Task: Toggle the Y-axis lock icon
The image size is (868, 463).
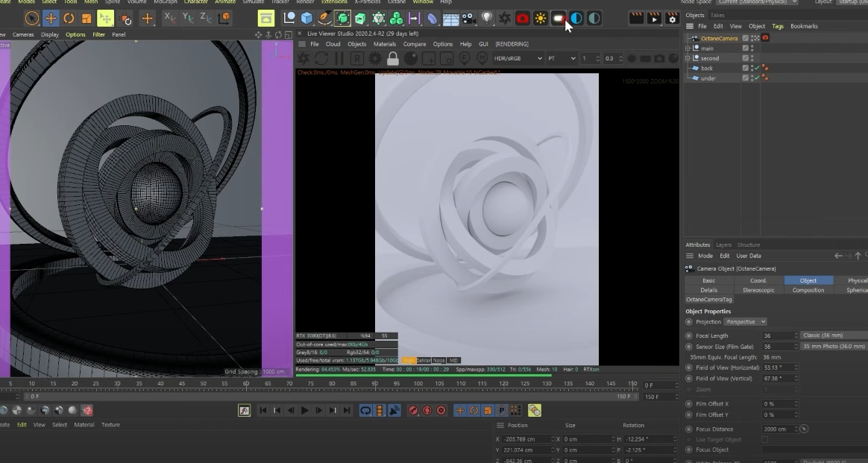Action: coord(188,18)
